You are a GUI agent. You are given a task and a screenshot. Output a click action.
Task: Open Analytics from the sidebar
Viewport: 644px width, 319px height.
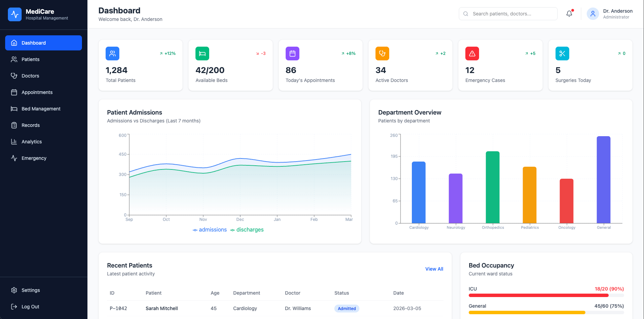44,142
